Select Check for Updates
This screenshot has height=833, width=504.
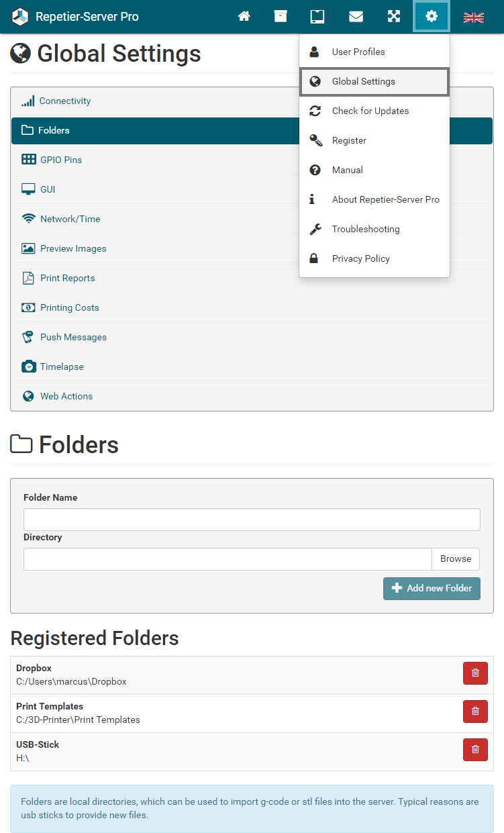point(370,111)
